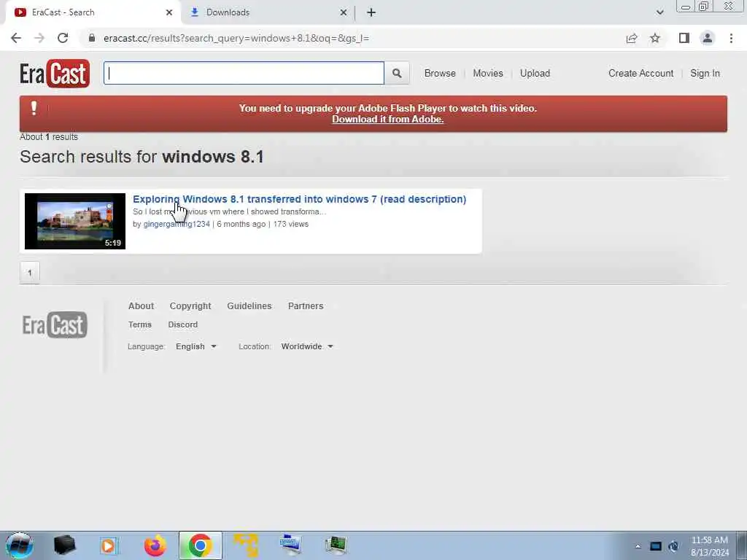The image size is (747, 560).
Task: Bookmark this page with the star icon
Action: click(655, 38)
